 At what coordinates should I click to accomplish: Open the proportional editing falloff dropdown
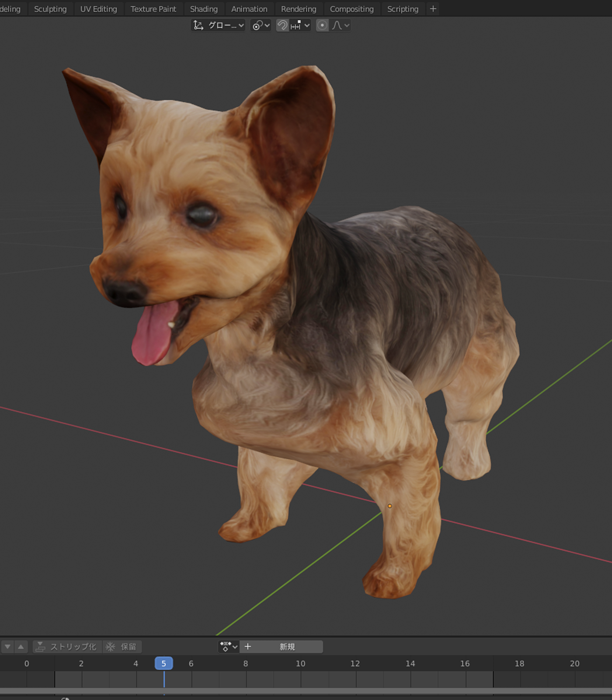pyautogui.click(x=340, y=25)
